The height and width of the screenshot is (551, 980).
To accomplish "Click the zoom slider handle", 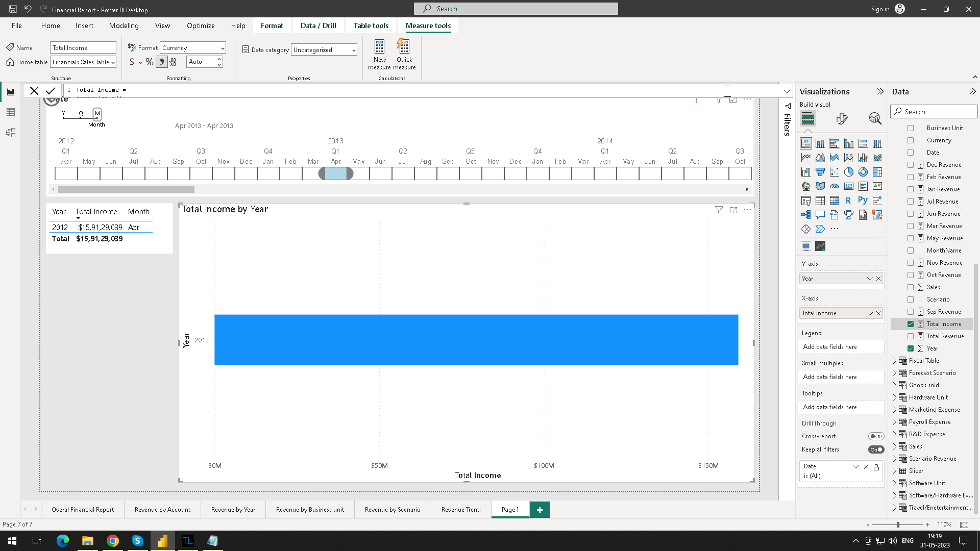I will (x=898, y=524).
